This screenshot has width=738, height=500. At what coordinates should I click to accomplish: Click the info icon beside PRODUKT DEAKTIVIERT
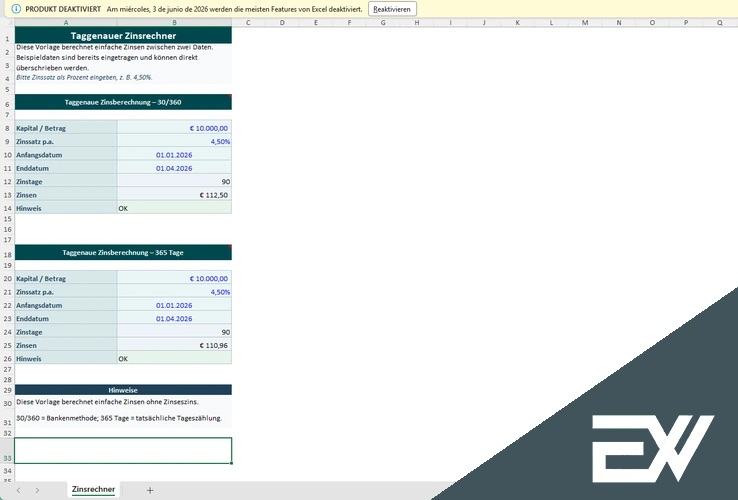16,9
